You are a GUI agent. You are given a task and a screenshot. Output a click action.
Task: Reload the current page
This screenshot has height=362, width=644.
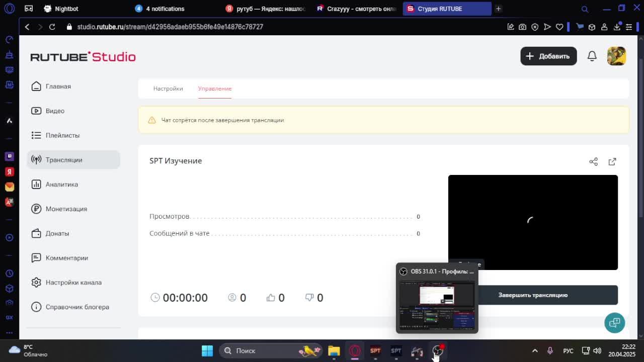pos(52,27)
